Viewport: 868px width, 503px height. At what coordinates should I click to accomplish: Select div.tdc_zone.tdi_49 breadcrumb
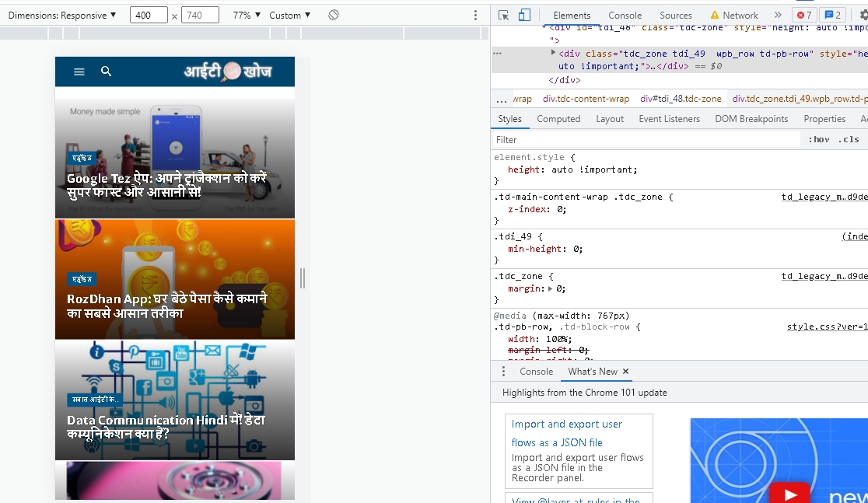pos(800,99)
